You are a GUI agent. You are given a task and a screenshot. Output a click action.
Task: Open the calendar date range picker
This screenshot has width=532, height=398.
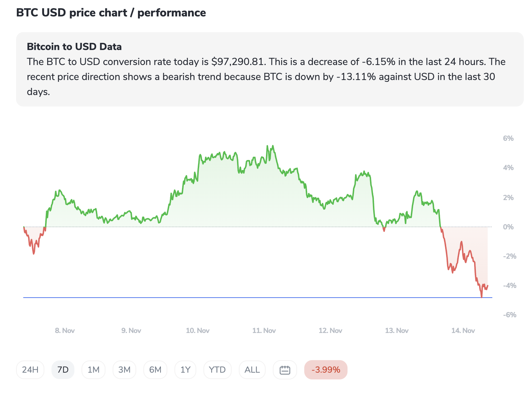click(x=285, y=370)
